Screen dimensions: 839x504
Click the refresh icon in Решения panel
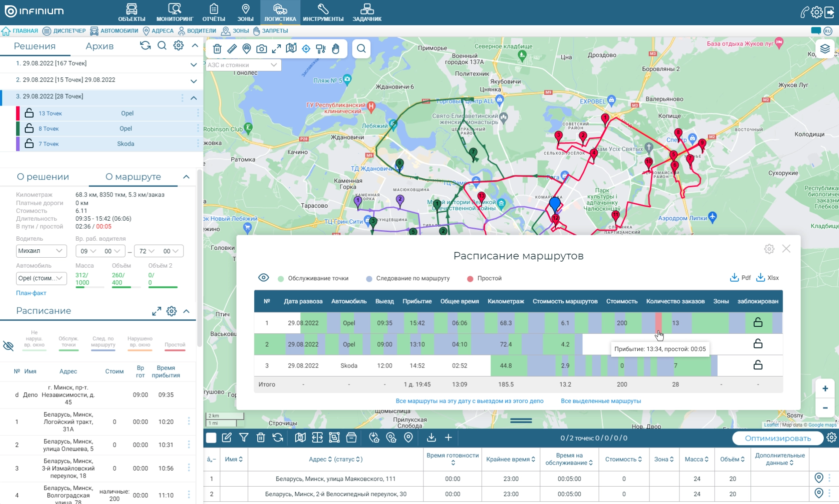tap(145, 46)
